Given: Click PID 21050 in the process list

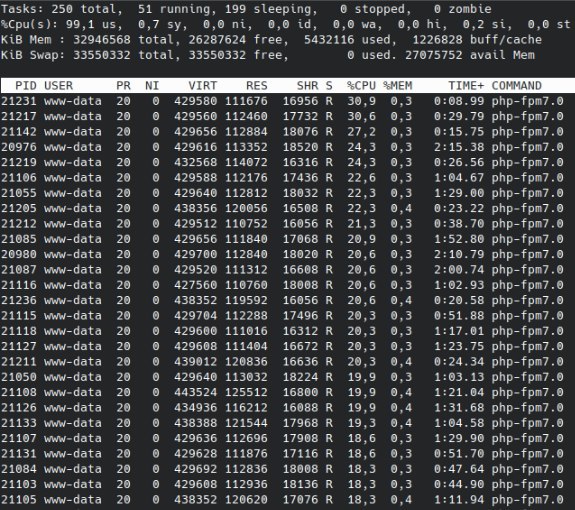Looking at the screenshot, I should pyautogui.click(x=19, y=377).
